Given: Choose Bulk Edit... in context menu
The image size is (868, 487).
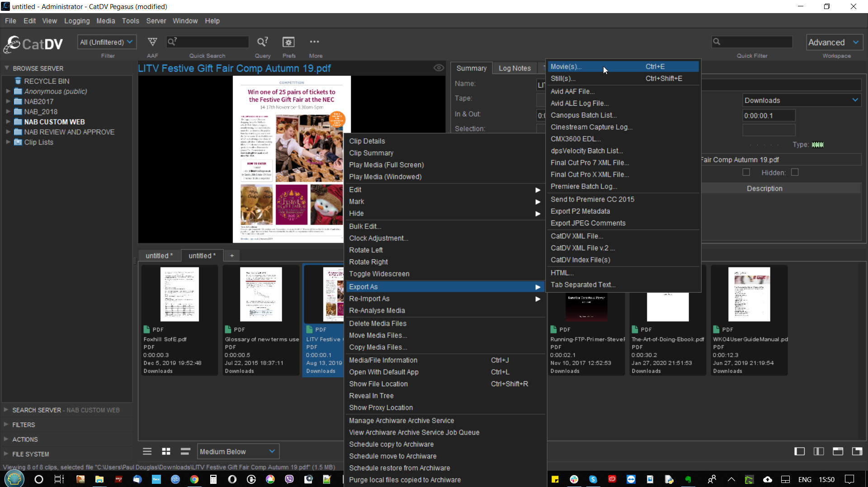Looking at the screenshot, I should tap(445, 226).
